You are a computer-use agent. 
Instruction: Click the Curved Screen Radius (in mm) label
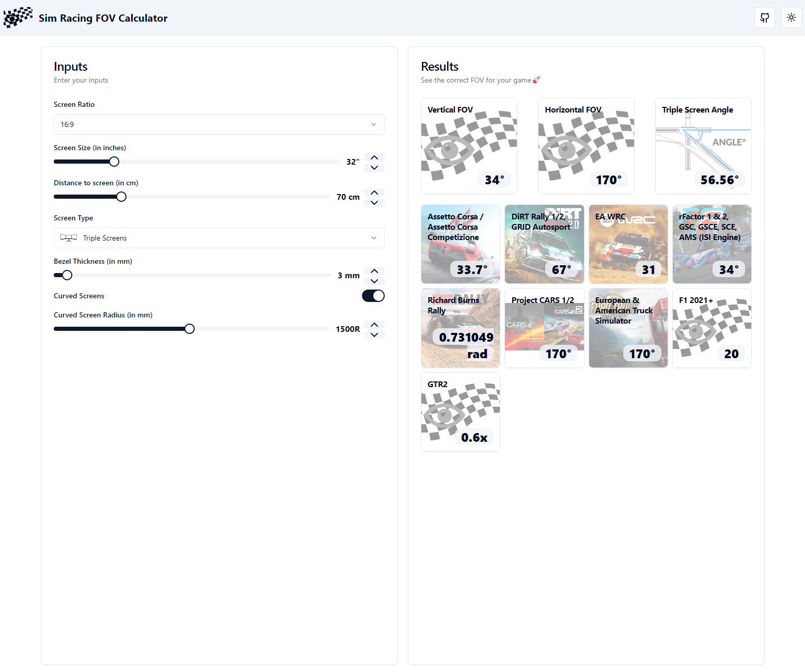click(103, 315)
